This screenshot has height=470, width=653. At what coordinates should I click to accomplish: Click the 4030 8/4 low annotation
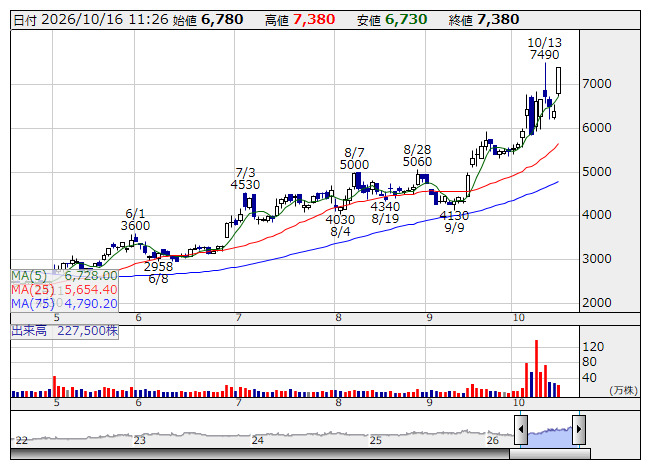click(340, 226)
